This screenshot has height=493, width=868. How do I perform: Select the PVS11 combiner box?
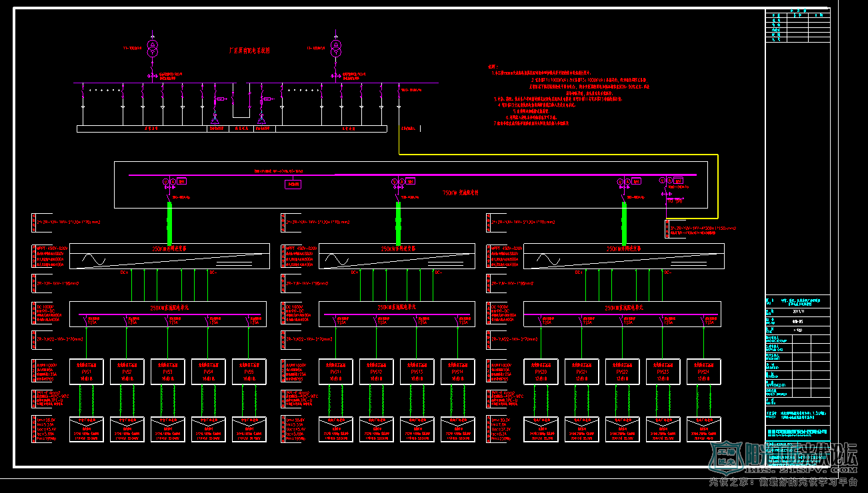pos(336,372)
